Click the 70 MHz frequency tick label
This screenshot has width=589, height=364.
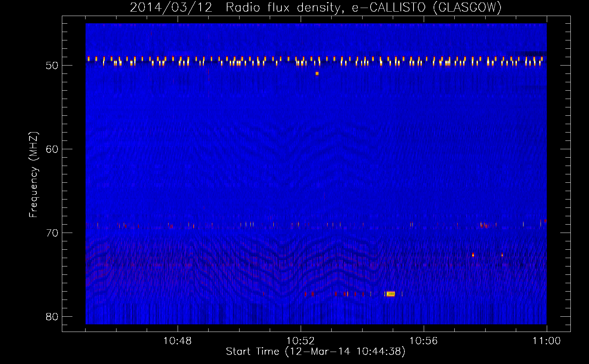52,233
